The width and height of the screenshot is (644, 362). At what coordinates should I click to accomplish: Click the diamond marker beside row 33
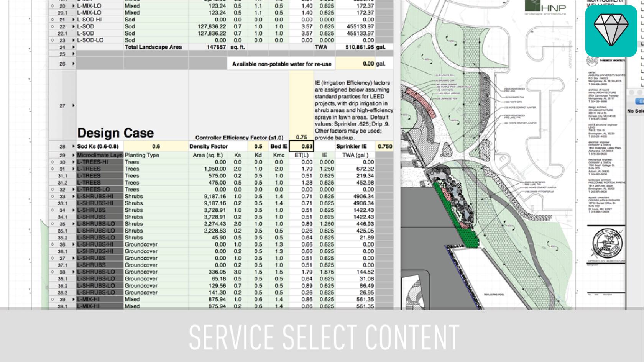(x=53, y=197)
